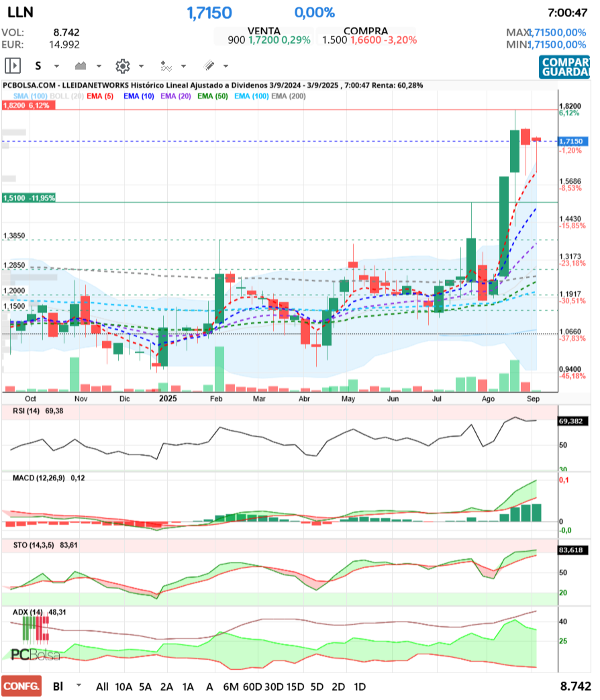Screen dimensions: 600x700
Task: Toggle the side panel icon
Action: 13,66
